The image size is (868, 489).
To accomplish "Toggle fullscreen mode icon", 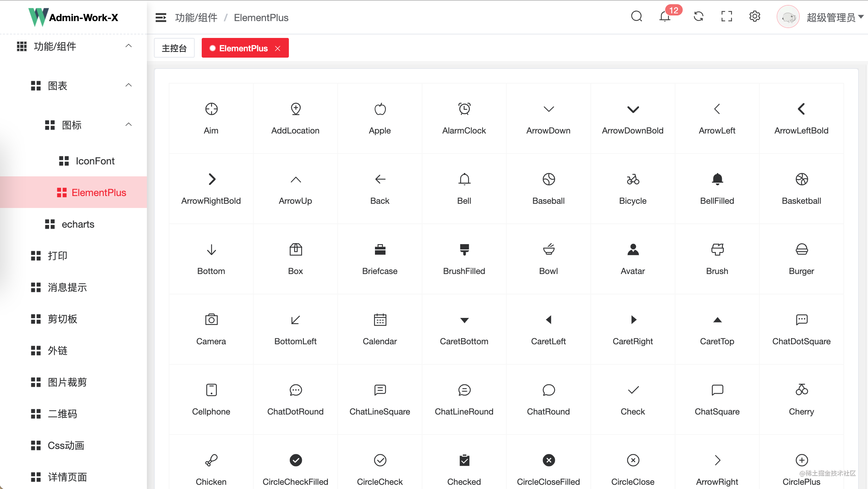I will (x=727, y=17).
